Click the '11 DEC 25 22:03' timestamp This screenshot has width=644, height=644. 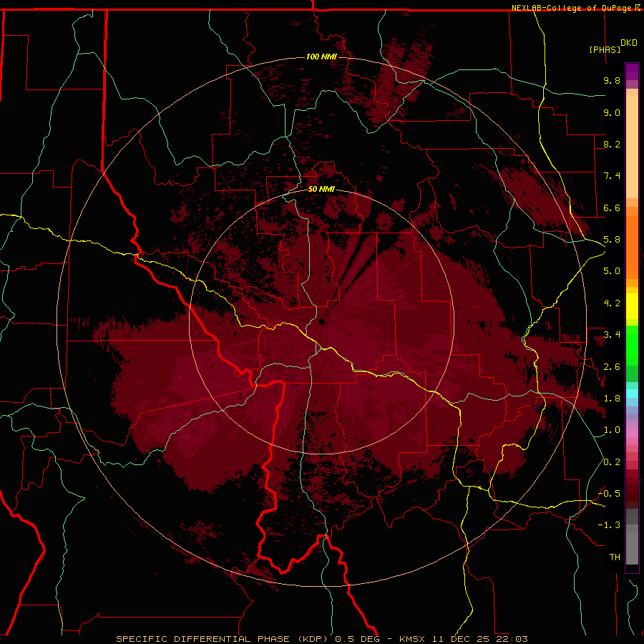pyautogui.click(x=479, y=639)
